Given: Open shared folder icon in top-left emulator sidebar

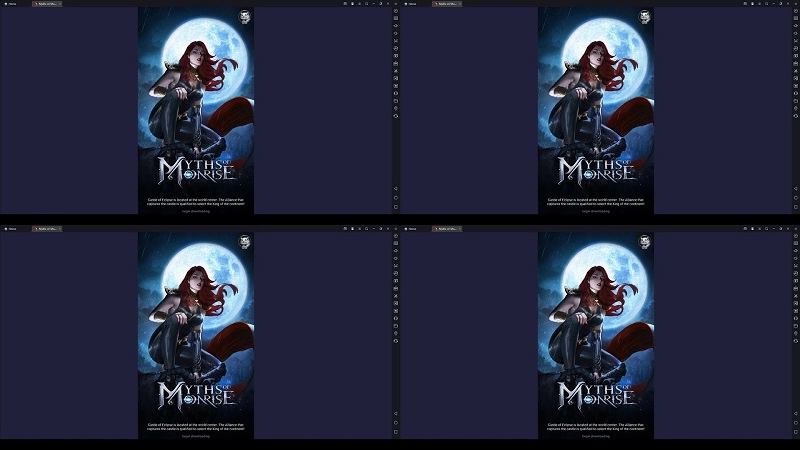Looking at the screenshot, I should 396,101.
